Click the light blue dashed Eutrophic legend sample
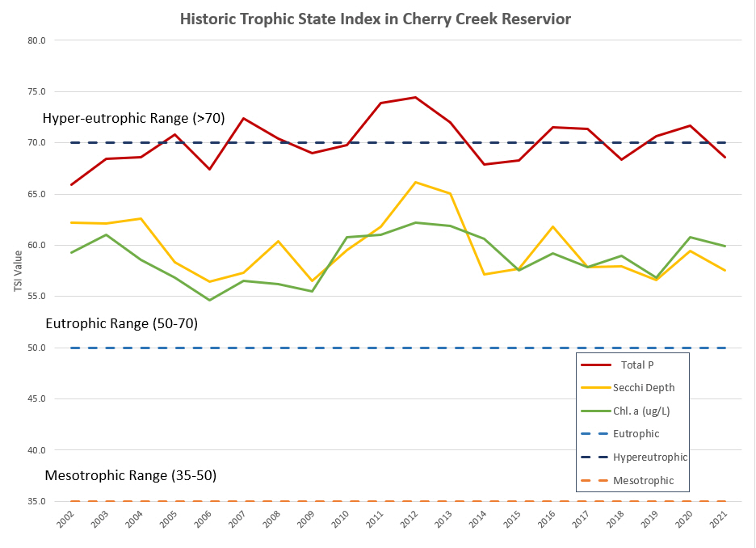Image resolution: width=756 pixels, height=548 pixels. pos(595,434)
